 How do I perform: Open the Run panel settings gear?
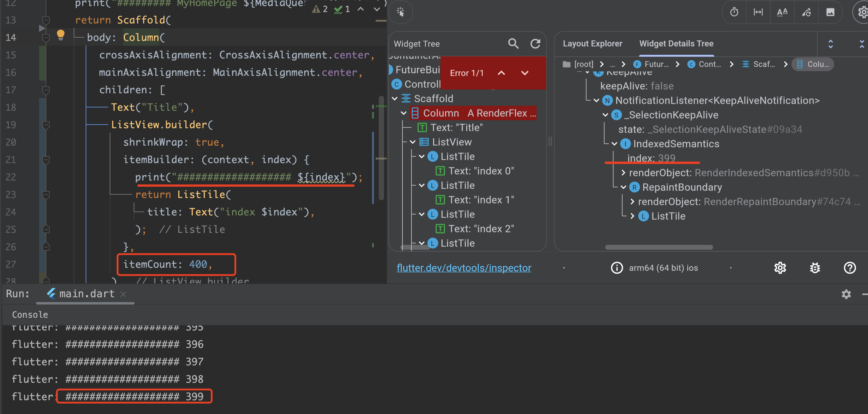click(x=846, y=294)
